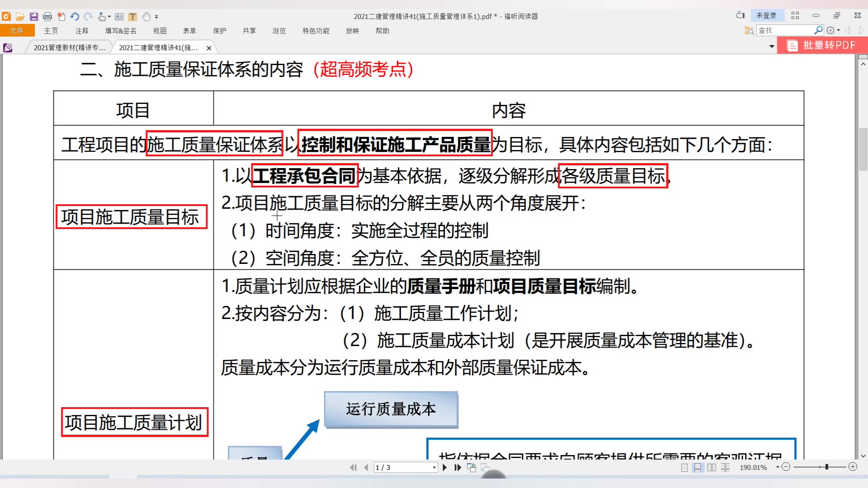Click the next search result arrow
Image resolution: width=868 pixels, height=488 pixels.
[862, 30]
